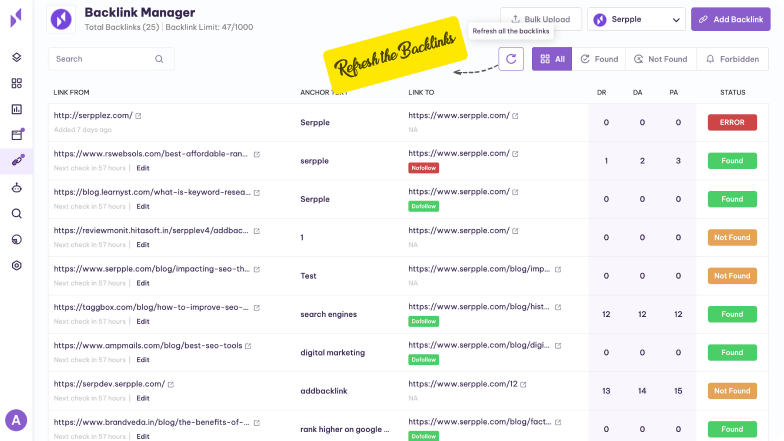The height and width of the screenshot is (441, 784).
Task: Click anchor text 'digital marketing'
Action: coord(332,353)
